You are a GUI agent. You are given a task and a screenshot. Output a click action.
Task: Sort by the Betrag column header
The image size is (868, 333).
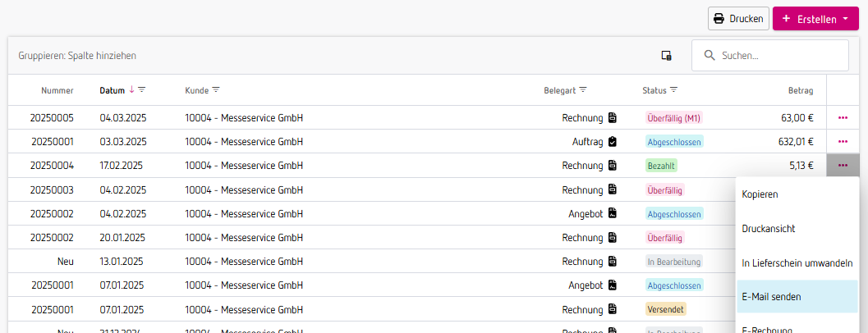pyautogui.click(x=801, y=90)
